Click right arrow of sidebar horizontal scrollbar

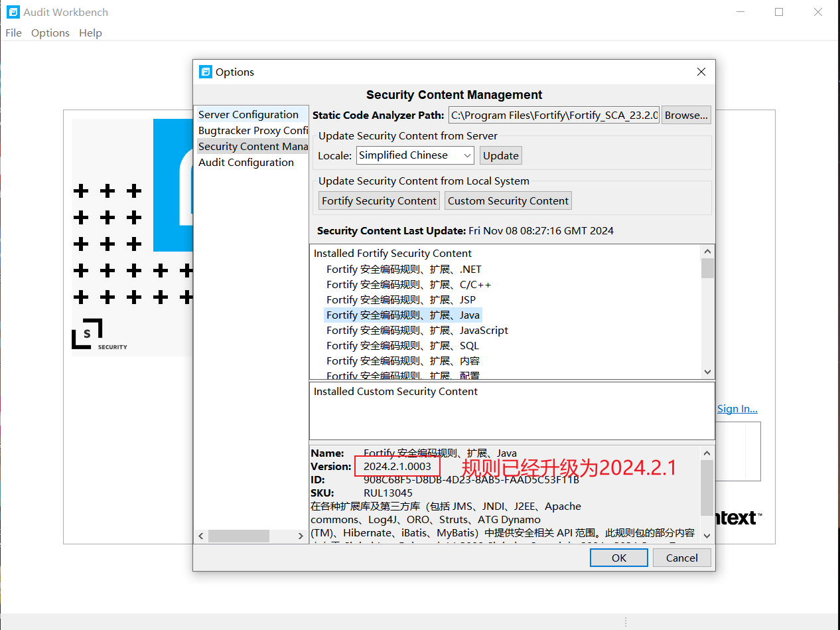[300, 536]
